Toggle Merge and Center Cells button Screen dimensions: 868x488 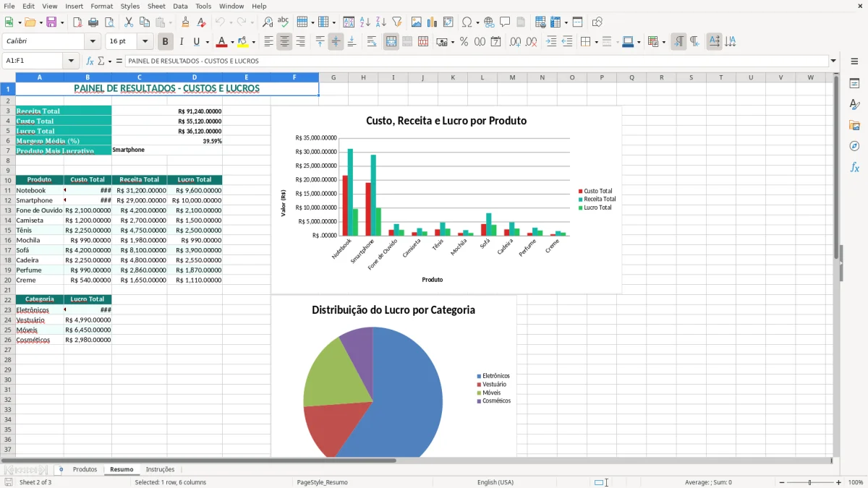click(391, 42)
